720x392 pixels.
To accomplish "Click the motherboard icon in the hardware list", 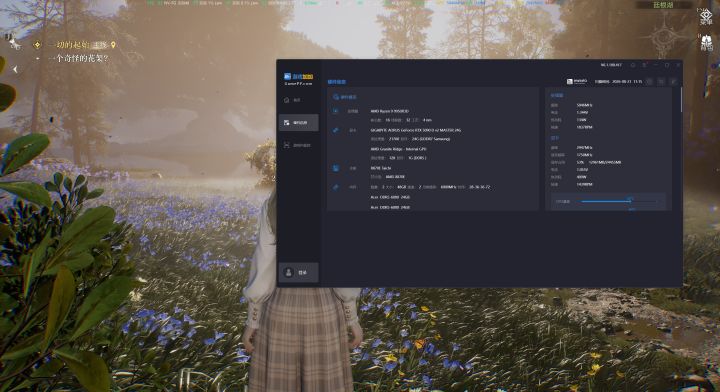I will tap(336, 168).
